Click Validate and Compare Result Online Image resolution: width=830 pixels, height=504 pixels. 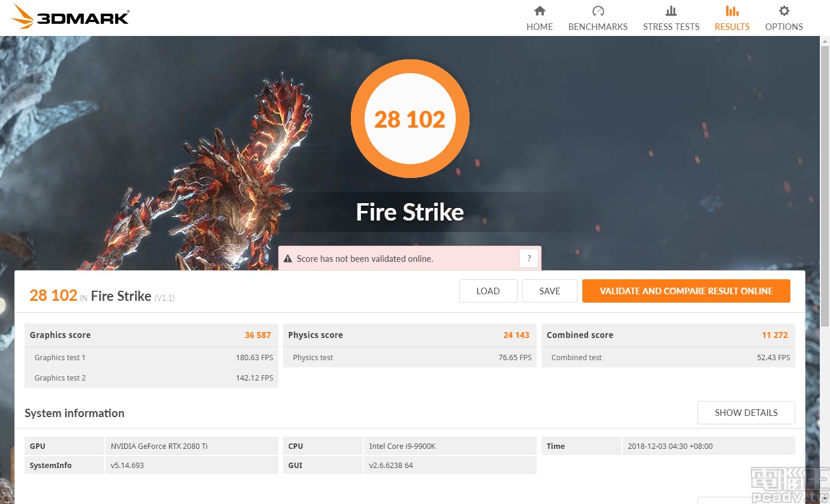pyautogui.click(x=686, y=291)
